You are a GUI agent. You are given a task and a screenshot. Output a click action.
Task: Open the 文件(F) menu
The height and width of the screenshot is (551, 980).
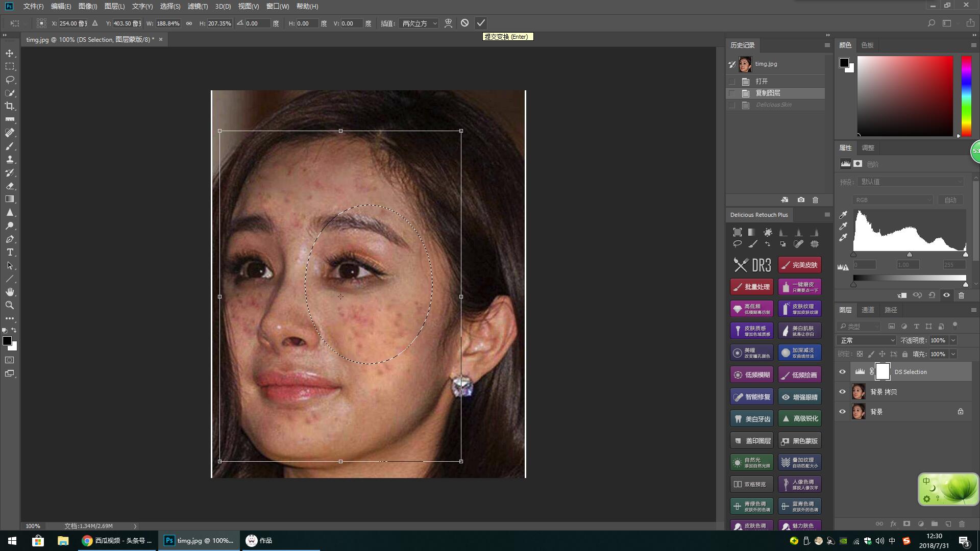[x=33, y=6]
